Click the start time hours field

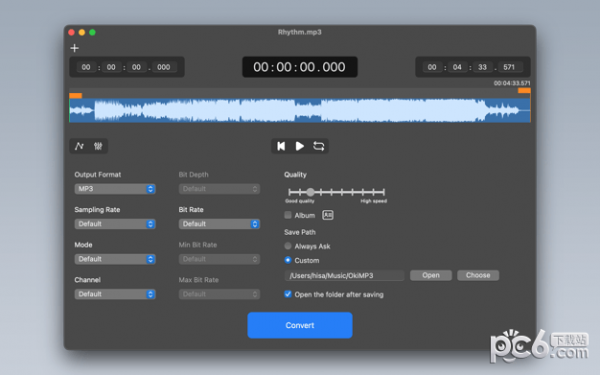coord(86,67)
